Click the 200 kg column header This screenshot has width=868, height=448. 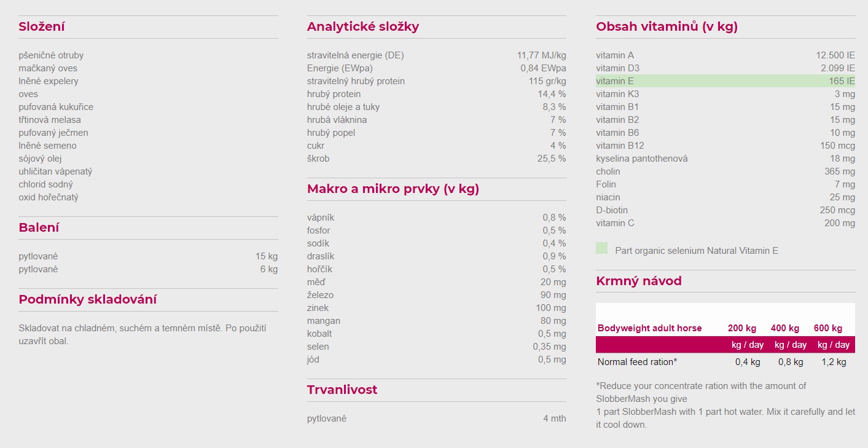tap(741, 328)
